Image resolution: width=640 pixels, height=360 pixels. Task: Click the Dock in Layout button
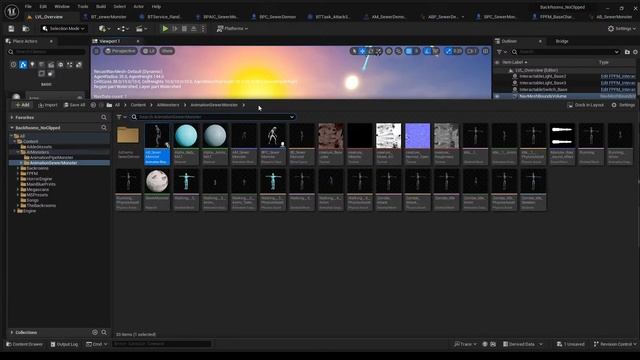click(586, 105)
